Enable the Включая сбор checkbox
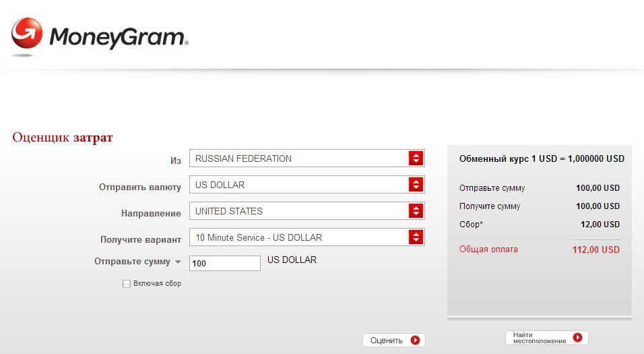This screenshot has width=644, height=354. coord(127,284)
